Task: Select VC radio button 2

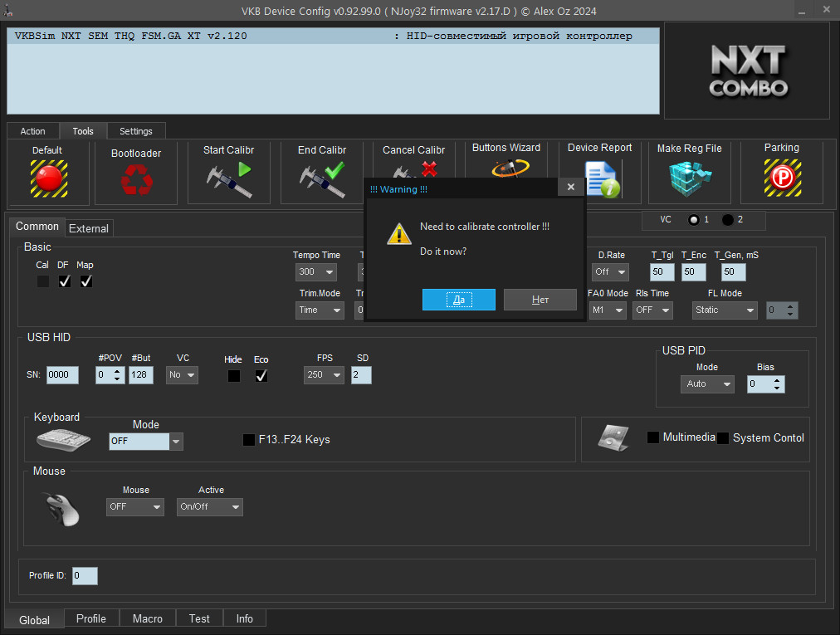Action: pos(727,220)
